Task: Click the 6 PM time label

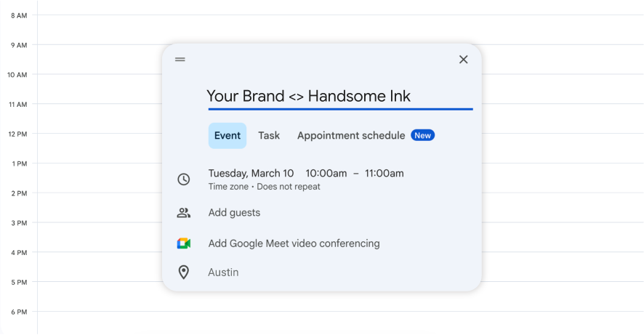Action: click(x=19, y=312)
